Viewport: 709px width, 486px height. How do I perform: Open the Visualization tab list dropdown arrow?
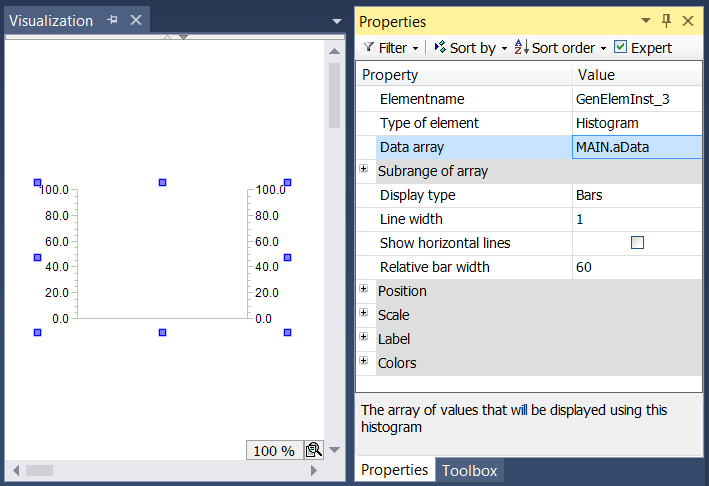coord(336,21)
